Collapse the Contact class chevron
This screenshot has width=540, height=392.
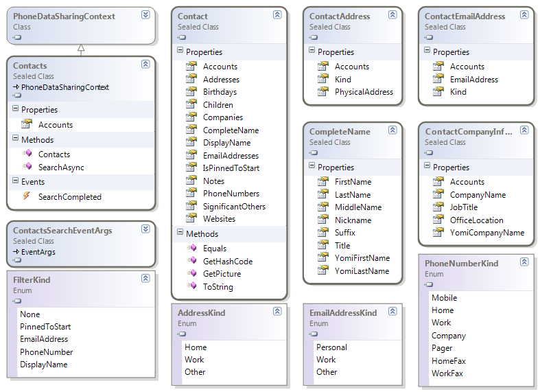(x=277, y=14)
